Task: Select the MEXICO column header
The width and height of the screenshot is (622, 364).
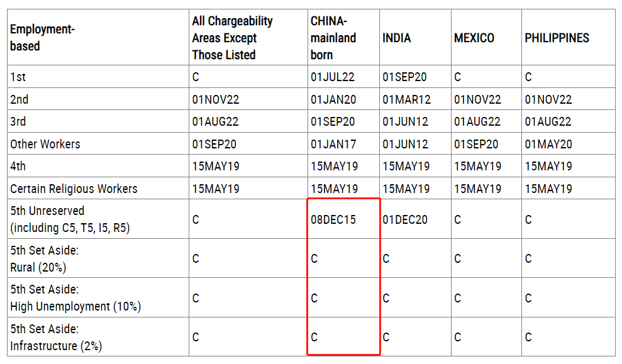Action: (x=474, y=38)
